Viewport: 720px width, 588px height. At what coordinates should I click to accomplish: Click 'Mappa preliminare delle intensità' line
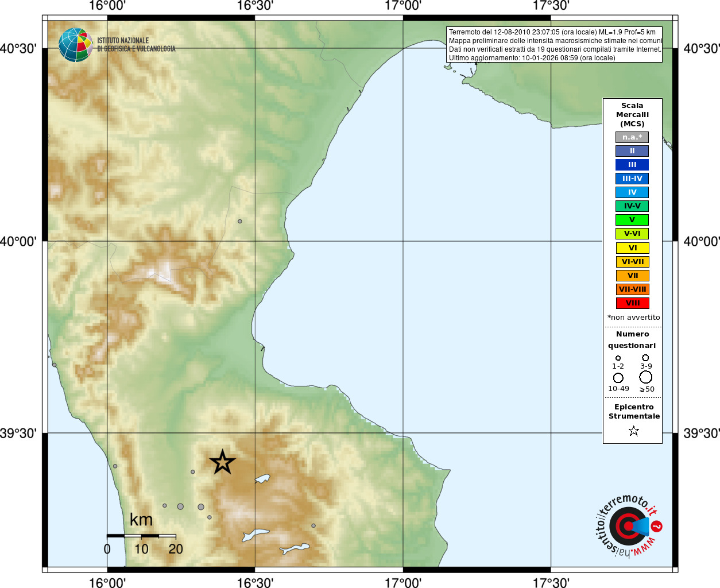tap(555, 41)
